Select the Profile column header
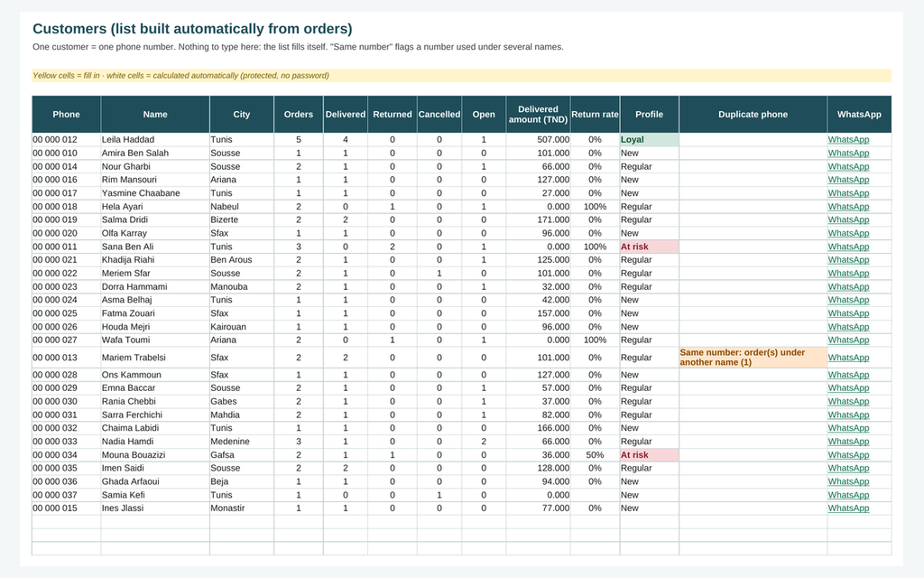This screenshot has height=578, width=924. click(x=649, y=115)
